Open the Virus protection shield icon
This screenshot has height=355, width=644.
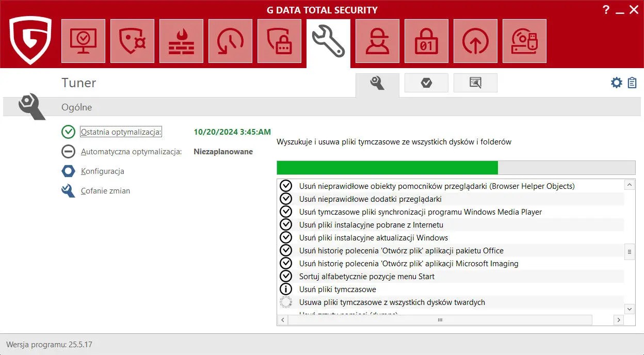(x=132, y=41)
